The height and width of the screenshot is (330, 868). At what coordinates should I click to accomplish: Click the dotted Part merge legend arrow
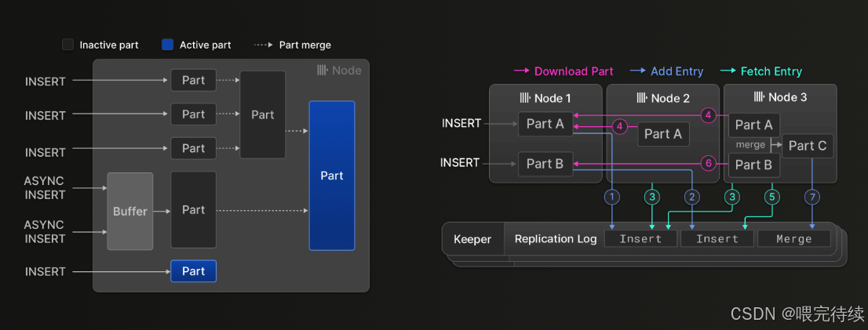pos(263,45)
